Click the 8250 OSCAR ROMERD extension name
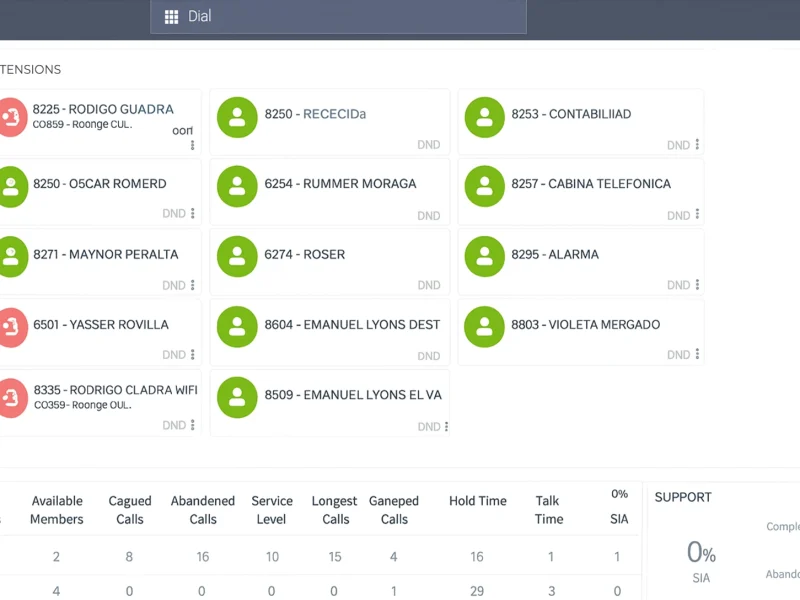Image resolution: width=800 pixels, height=600 pixels. tap(99, 184)
